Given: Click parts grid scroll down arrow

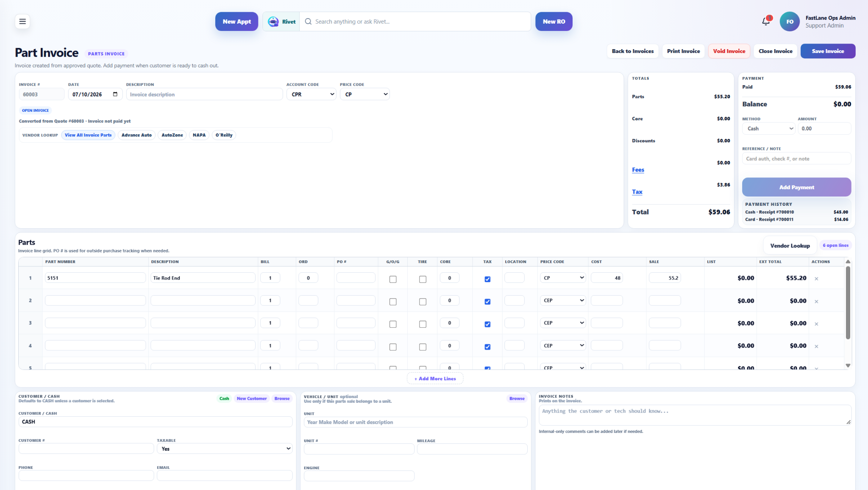Looking at the screenshot, I should 848,365.
